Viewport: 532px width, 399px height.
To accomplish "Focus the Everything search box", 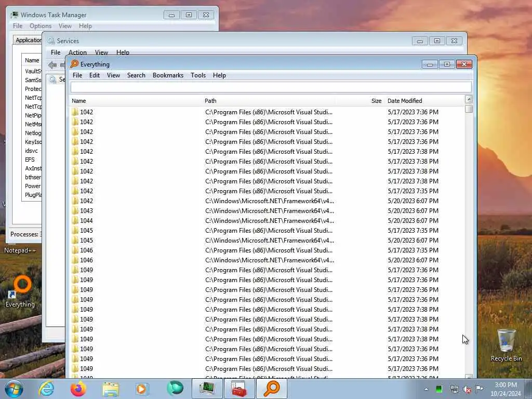I will pyautogui.click(x=271, y=87).
